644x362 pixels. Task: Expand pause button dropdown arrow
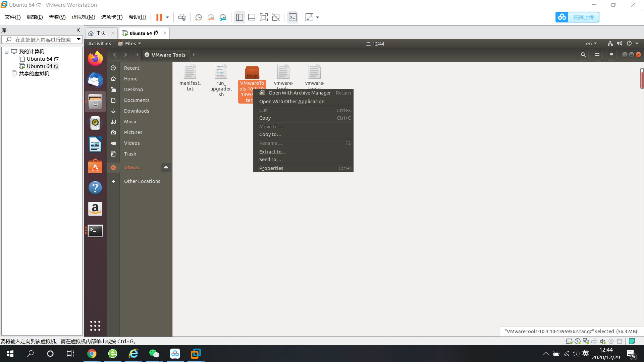click(167, 17)
